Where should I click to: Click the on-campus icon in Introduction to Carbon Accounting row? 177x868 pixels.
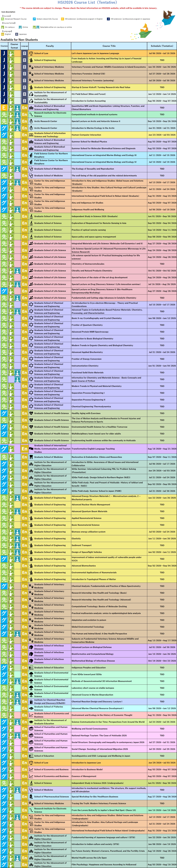click(x=11, y=101)
